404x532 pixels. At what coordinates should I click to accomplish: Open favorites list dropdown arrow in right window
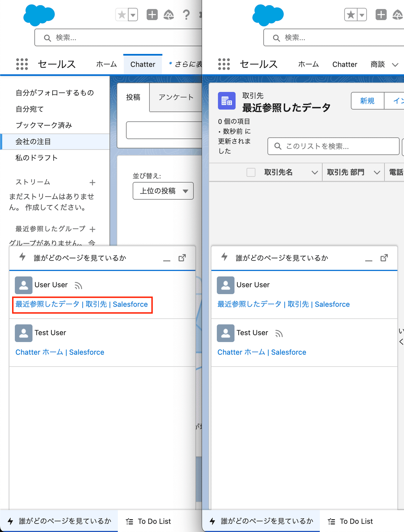tap(362, 15)
